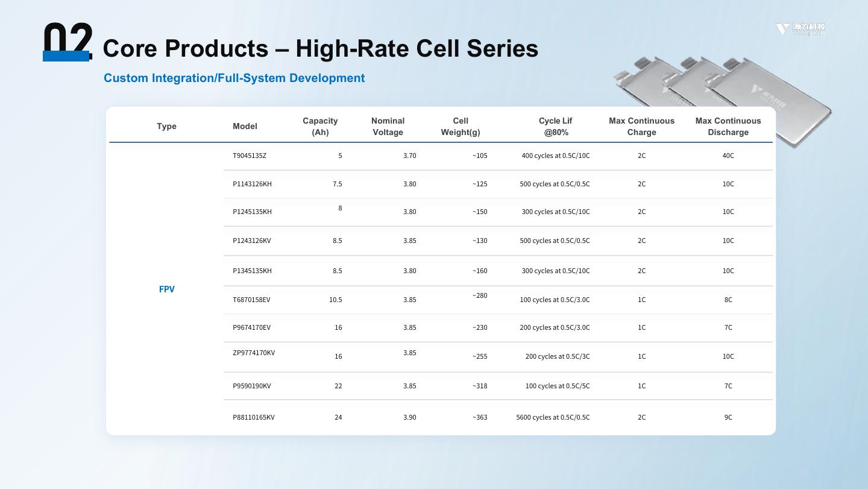Select model "ZP9774170KV"
Screen dimensions: 868x489
[x=254, y=353]
